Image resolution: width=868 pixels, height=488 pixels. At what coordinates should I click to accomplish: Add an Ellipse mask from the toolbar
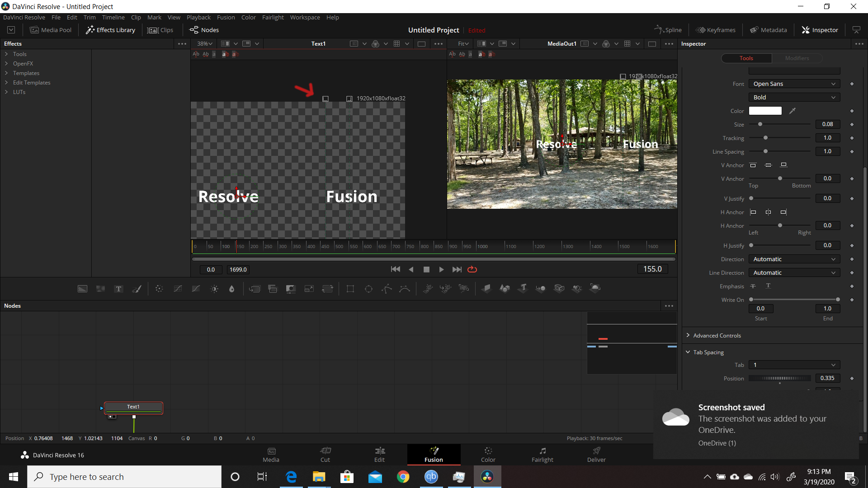(x=368, y=289)
